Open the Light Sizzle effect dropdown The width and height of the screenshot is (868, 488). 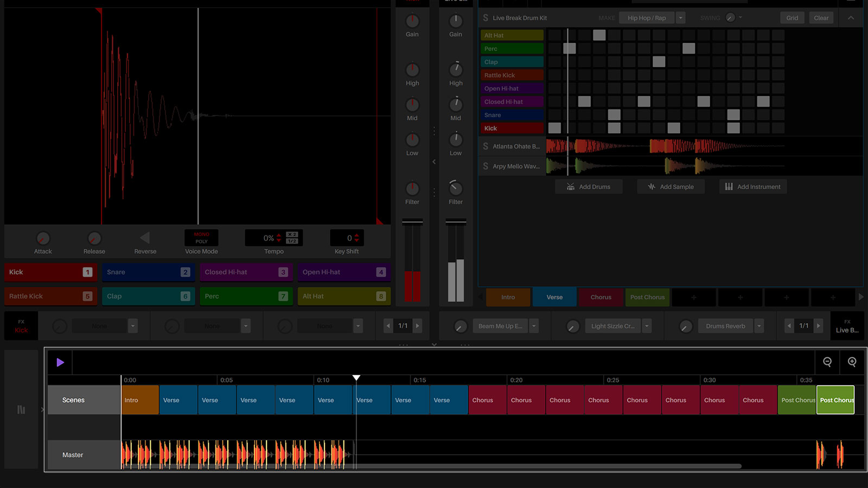coord(647,326)
